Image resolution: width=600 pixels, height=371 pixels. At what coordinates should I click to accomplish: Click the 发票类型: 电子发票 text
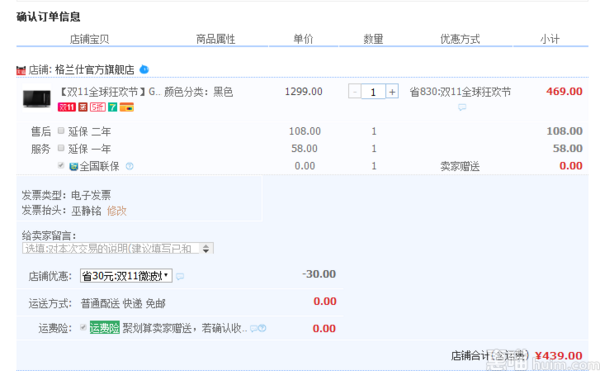[x=66, y=195]
